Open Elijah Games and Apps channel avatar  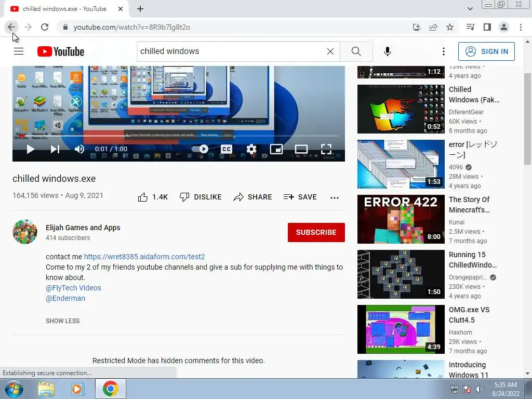click(25, 232)
